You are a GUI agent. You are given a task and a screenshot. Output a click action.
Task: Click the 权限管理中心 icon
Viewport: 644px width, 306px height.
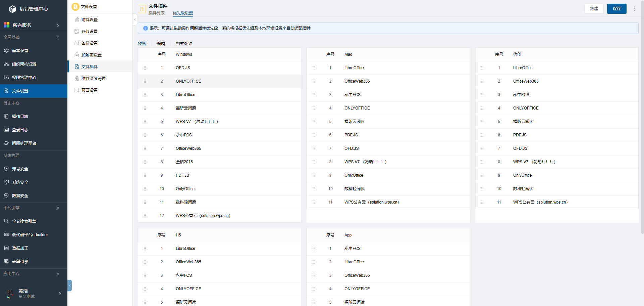click(x=6, y=77)
